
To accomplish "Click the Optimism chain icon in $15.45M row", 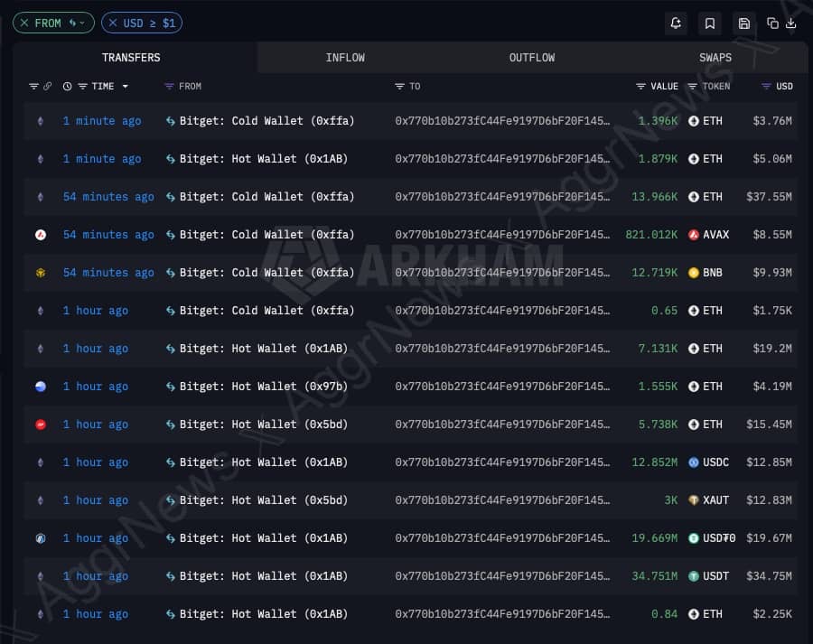I will coord(41,425).
